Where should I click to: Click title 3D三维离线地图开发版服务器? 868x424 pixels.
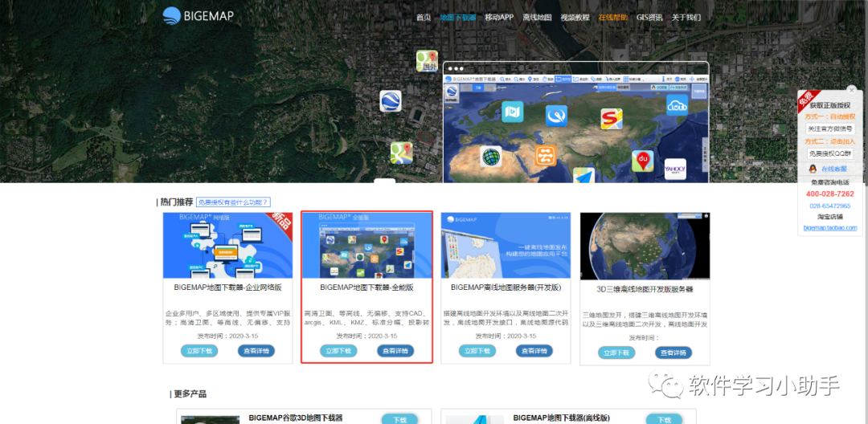click(x=645, y=289)
